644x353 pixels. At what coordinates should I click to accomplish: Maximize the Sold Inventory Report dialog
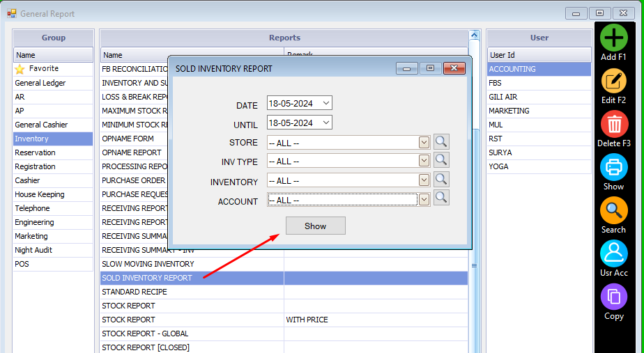coord(431,68)
